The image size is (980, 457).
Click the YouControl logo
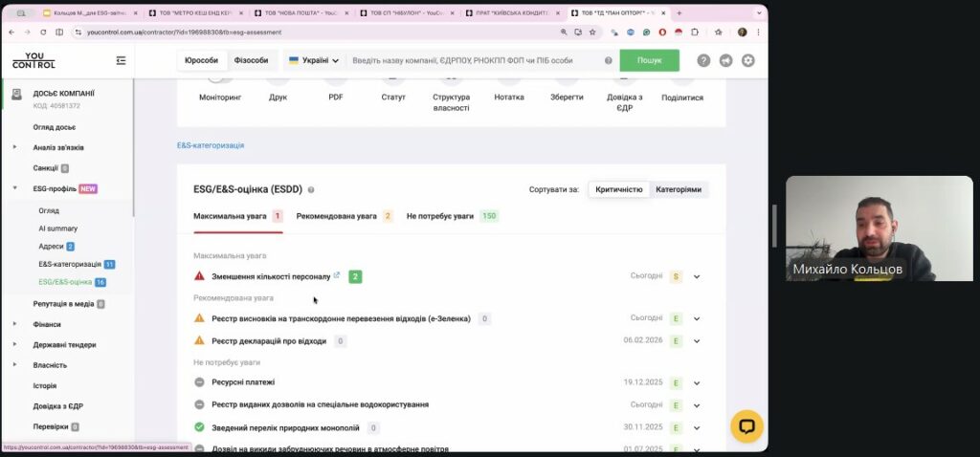33,60
